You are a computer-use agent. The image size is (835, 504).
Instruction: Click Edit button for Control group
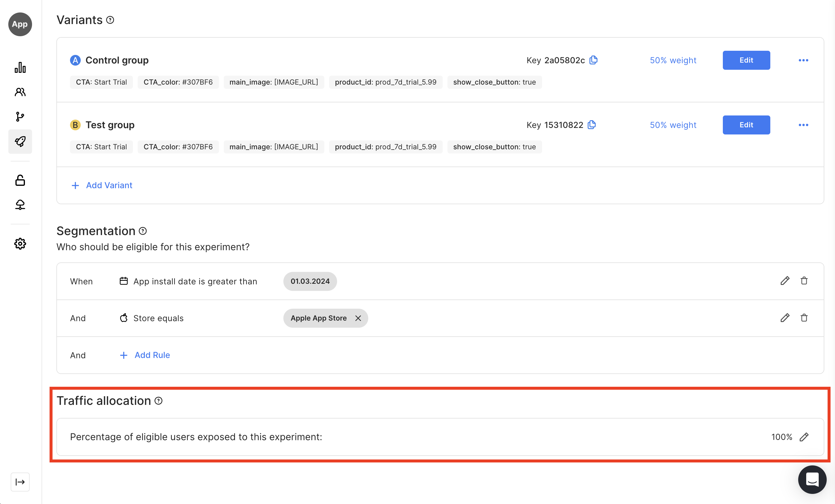[746, 60]
